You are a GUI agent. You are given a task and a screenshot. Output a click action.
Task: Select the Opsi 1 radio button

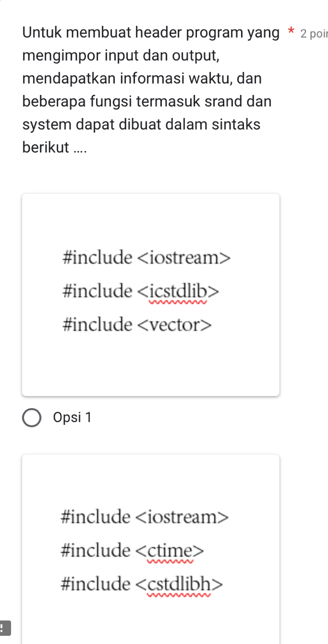pyautogui.click(x=32, y=418)
